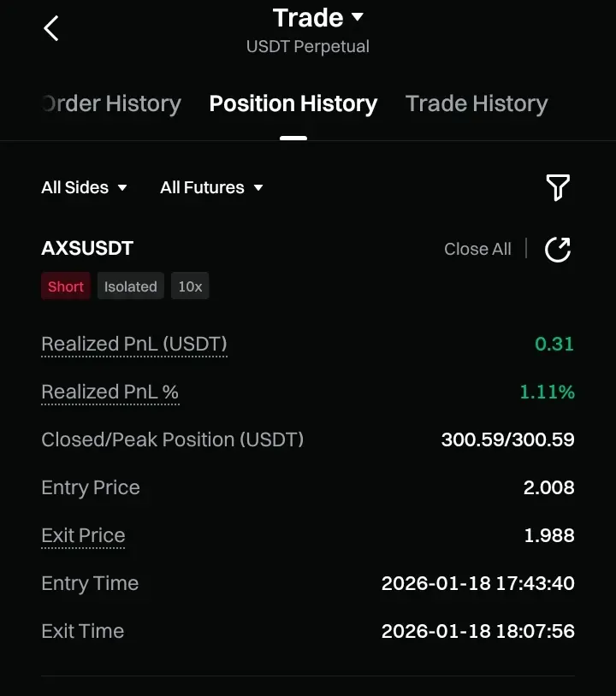Open the All Sides dropdown

click(x=84, y=187)
